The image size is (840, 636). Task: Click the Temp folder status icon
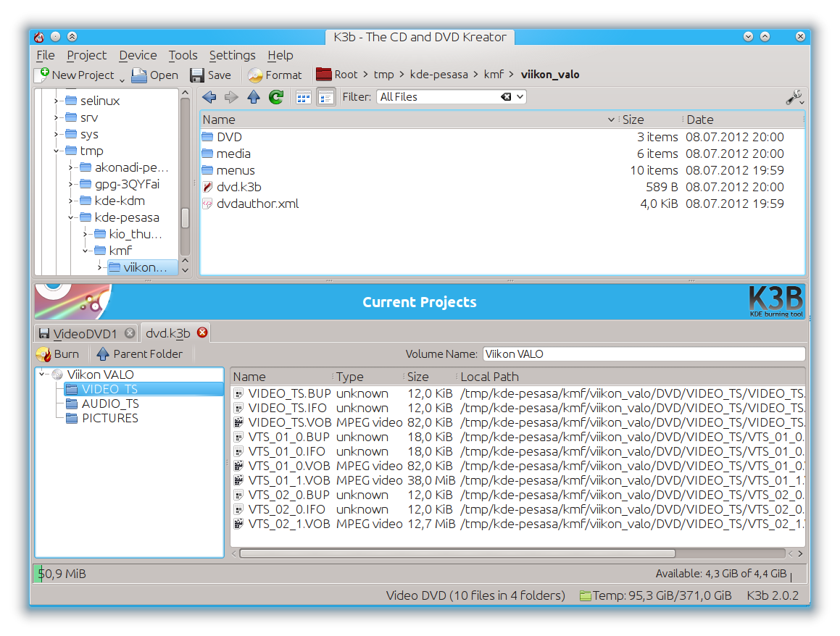[x=585, y=595]
